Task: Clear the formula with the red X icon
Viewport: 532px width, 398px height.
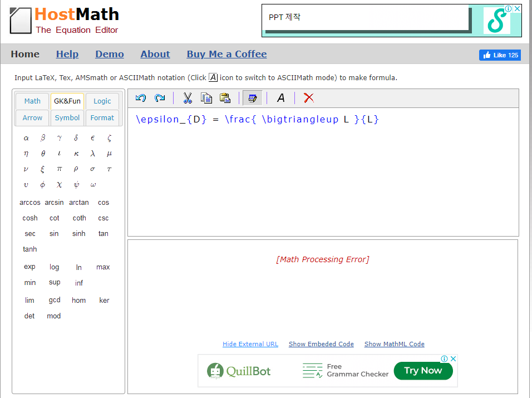Action: (309, 98)
